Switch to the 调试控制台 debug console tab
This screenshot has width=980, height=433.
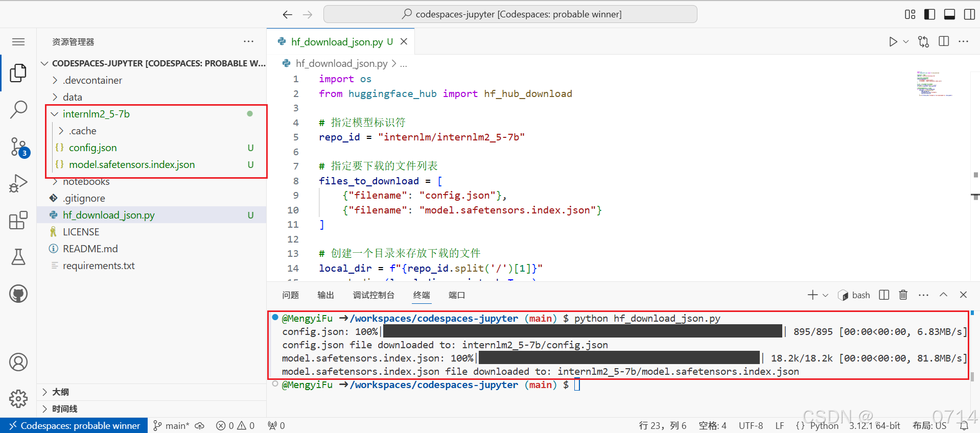374,295
